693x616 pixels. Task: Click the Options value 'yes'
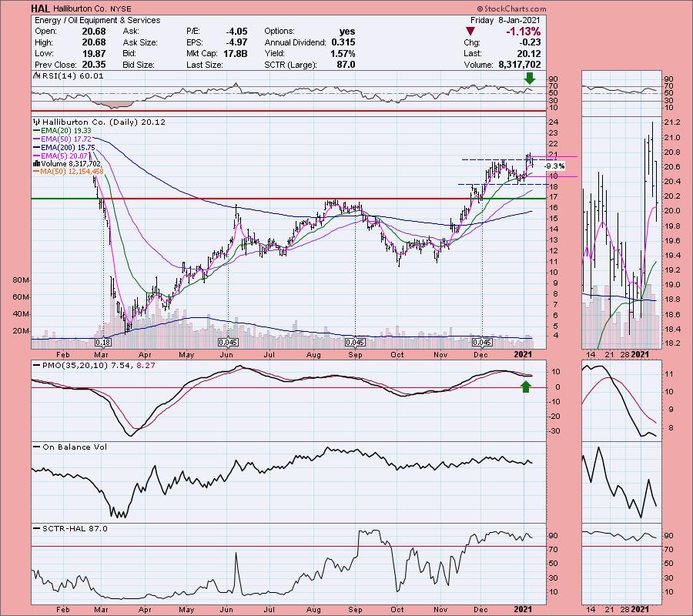click(347, 32)
